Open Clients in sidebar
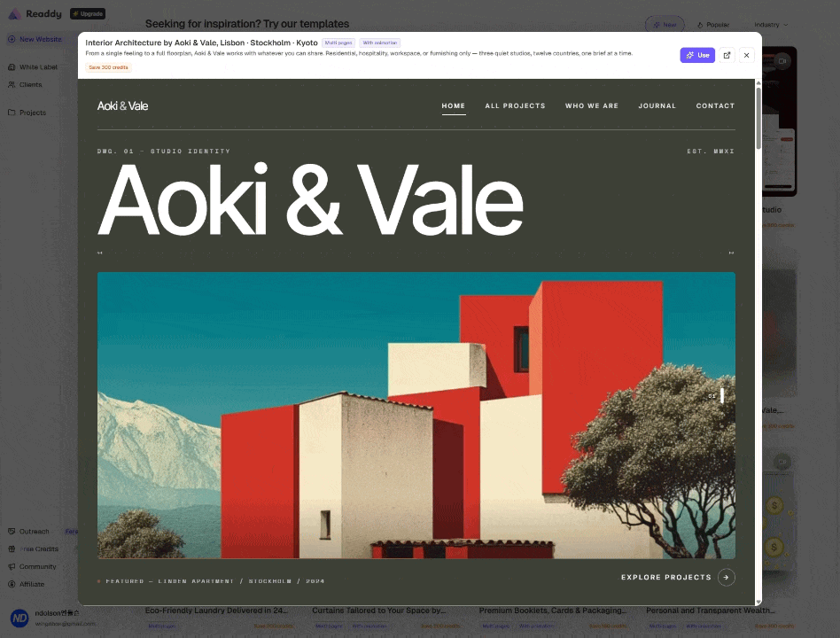Viewport: 840px width, 638px height. (30, 85)
